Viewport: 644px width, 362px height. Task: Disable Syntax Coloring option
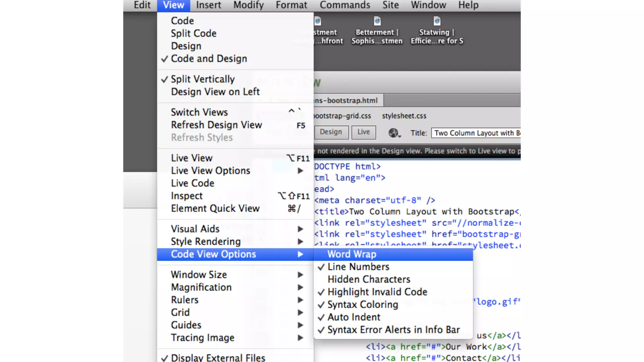pyautogui.click(x=363, y=304)
